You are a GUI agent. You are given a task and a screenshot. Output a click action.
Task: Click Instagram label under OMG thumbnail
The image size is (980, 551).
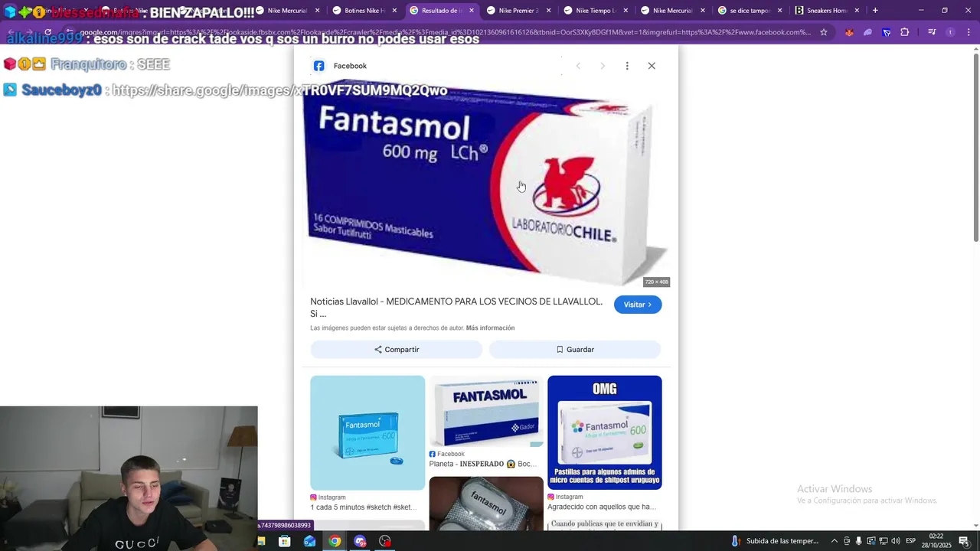pos(565,497)
